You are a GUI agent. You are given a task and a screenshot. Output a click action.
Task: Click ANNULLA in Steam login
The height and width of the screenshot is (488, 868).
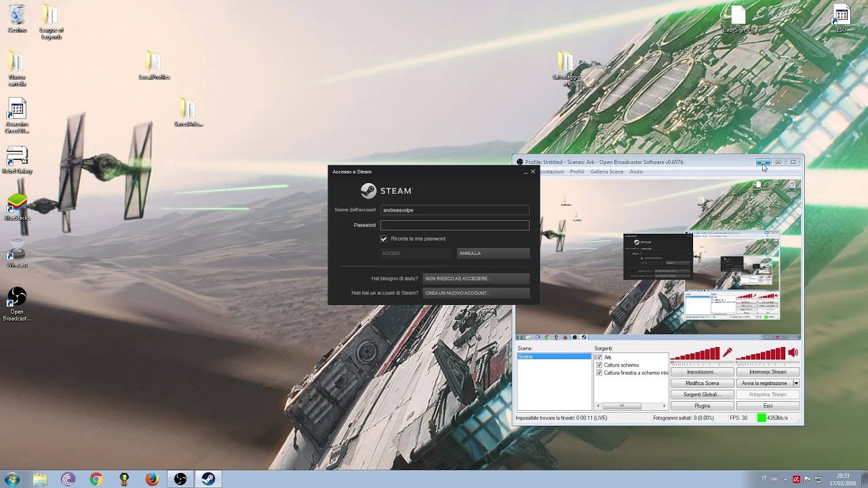click(x=493, y=253)
